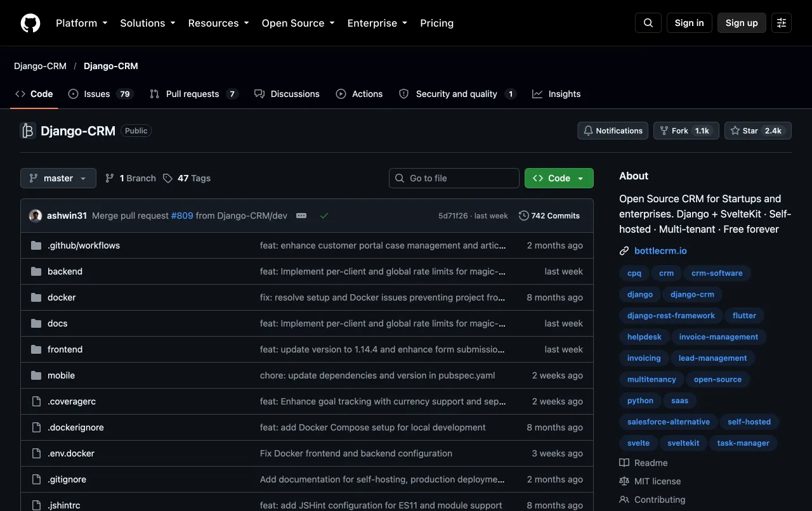
Task: Expand the Platform menu
Action: click(82, 23)
